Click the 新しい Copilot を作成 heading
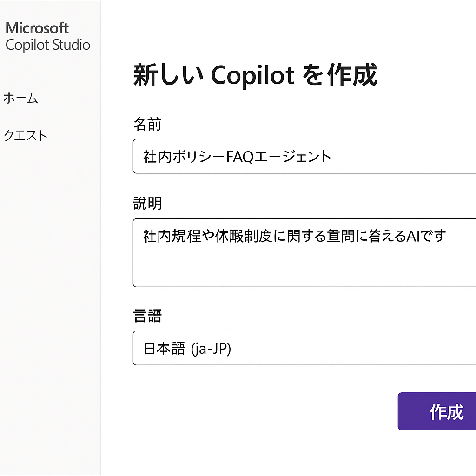This screenshot has height=476, width=476. (x=255, y=75)
